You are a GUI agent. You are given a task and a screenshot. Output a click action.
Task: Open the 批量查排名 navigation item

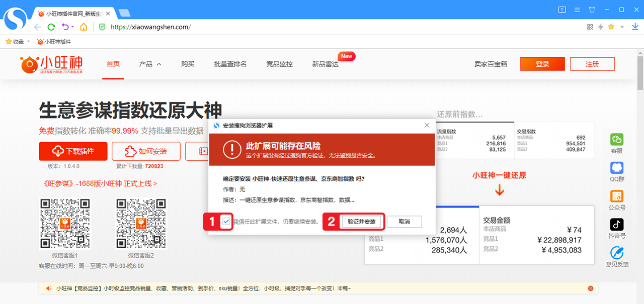coord(230,64)
